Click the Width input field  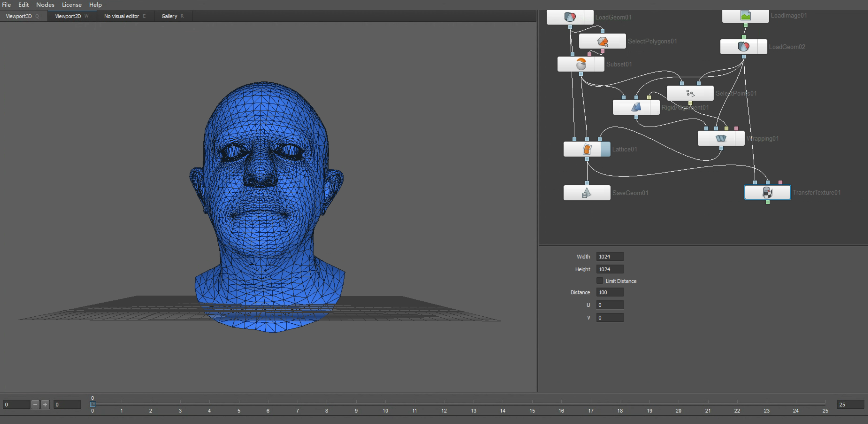(610, 257)
